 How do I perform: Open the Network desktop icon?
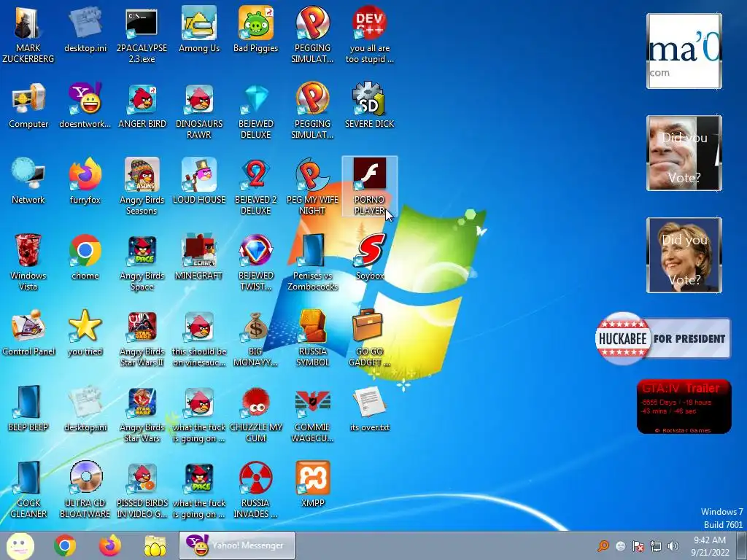coord(28,181)
